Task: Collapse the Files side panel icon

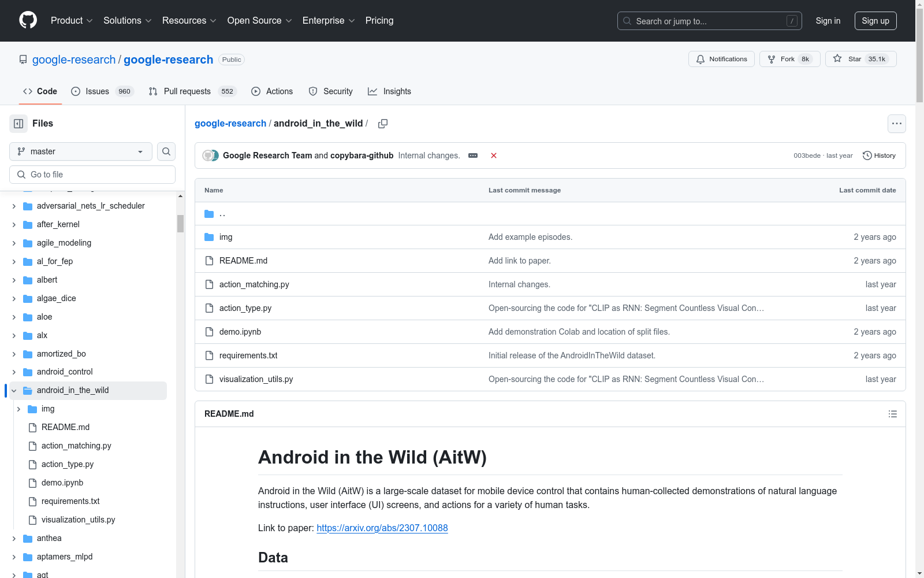Action: click(x=18, y=124)
